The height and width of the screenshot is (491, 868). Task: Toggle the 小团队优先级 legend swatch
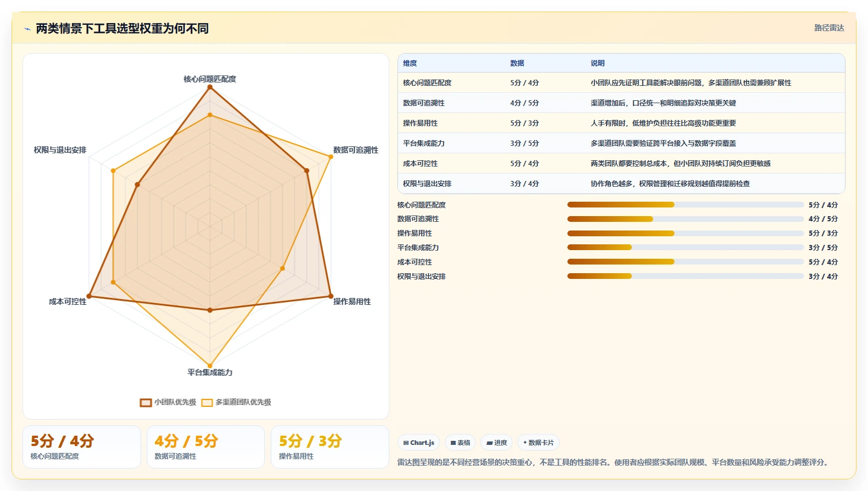click(146, 402)
